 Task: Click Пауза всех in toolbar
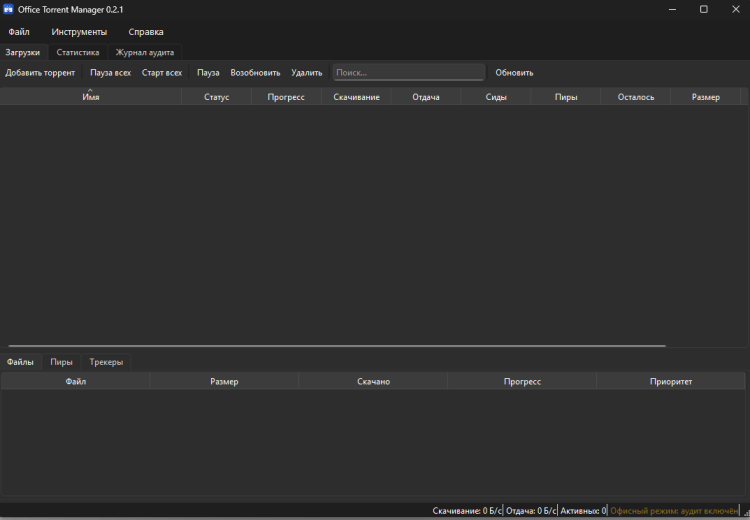click(x=110, y=73)
